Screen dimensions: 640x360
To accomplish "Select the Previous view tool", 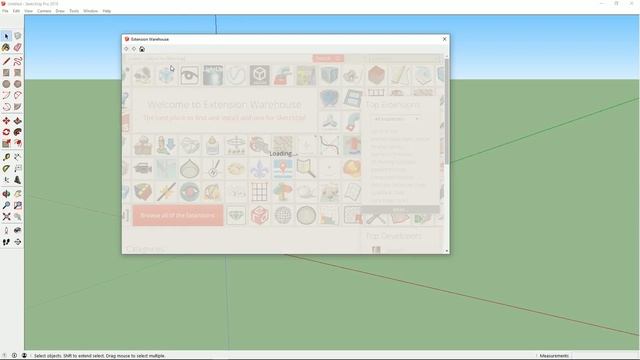I will pos(18,217).
